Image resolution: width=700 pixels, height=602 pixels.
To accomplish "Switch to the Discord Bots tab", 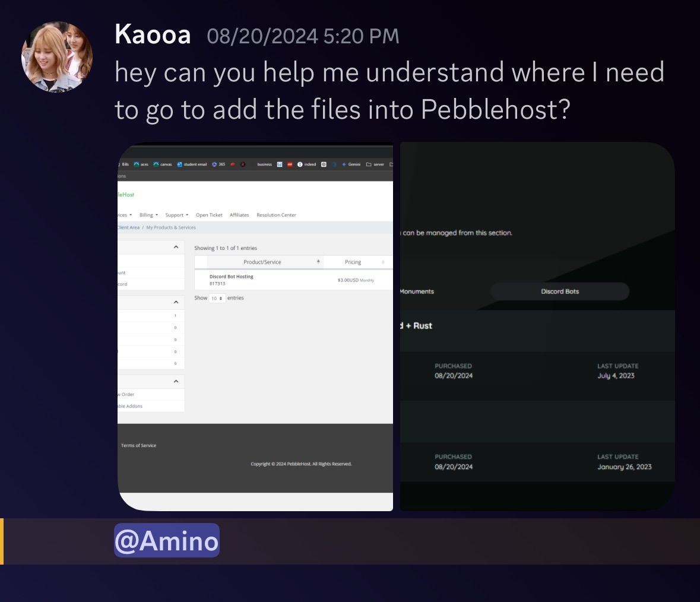I will 560,292.
